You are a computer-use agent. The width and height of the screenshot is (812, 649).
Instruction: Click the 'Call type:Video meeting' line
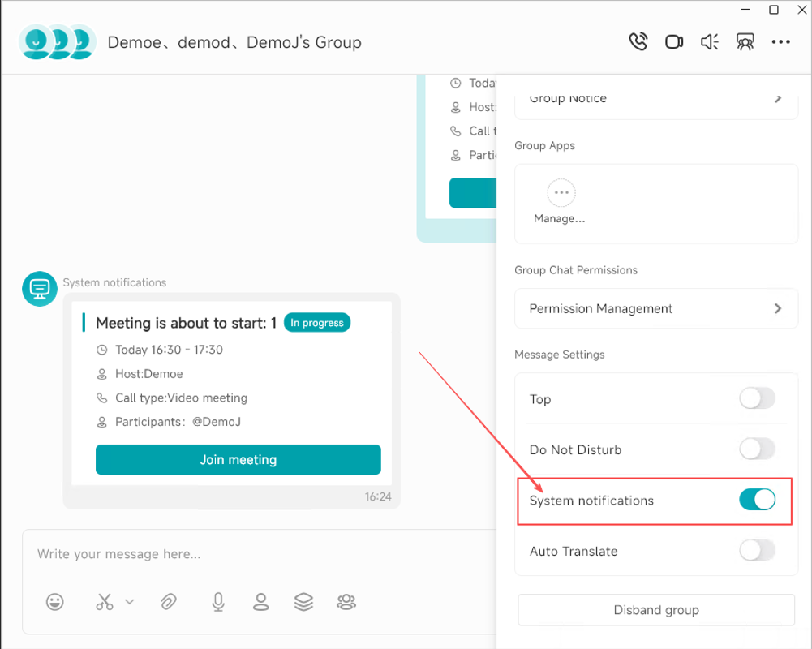pyautogui.click(x=181, y=398)
